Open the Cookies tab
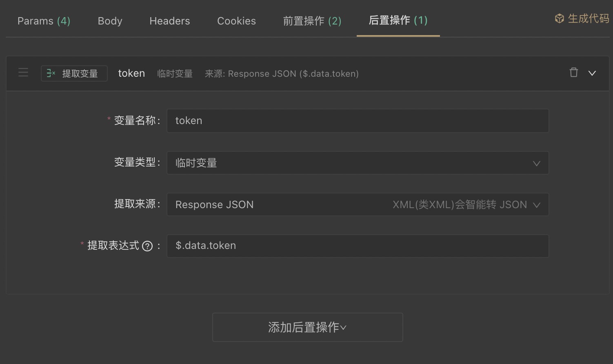Viewport: 613px width, 364px height. click(x=236, y=21)
